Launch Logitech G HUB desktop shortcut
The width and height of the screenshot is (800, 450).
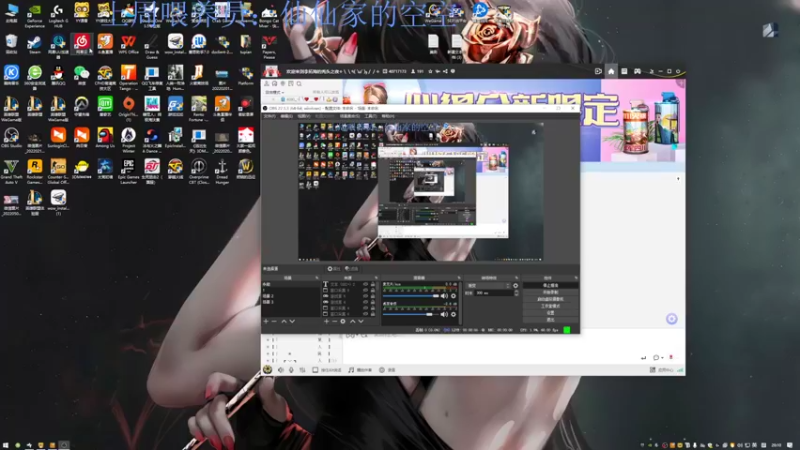coord(58,14)
